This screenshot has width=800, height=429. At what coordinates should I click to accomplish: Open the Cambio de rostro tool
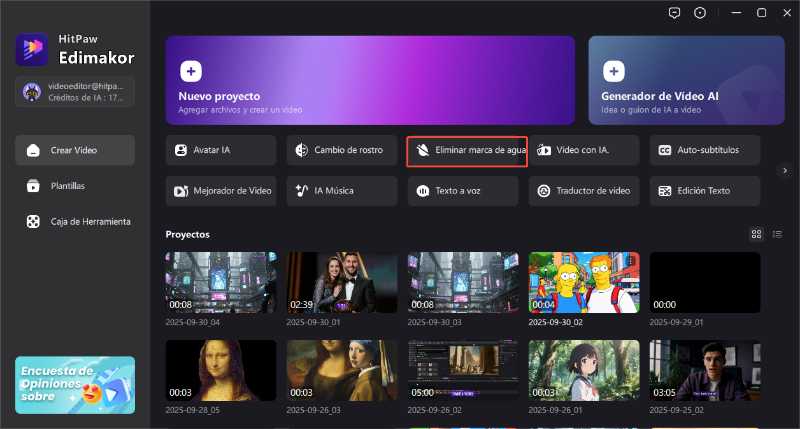pos(342,150)
